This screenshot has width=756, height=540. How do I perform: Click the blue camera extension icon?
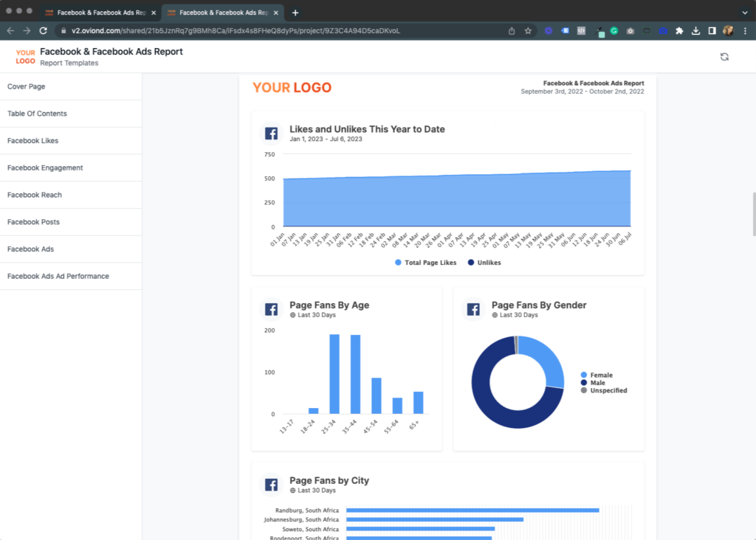click(x=663, y=31)
